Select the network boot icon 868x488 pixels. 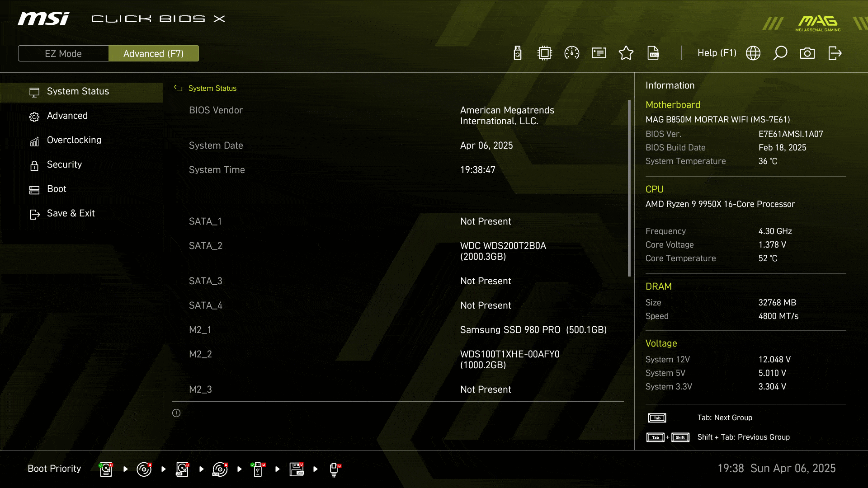pyautogui.click(x=335, y=469)
